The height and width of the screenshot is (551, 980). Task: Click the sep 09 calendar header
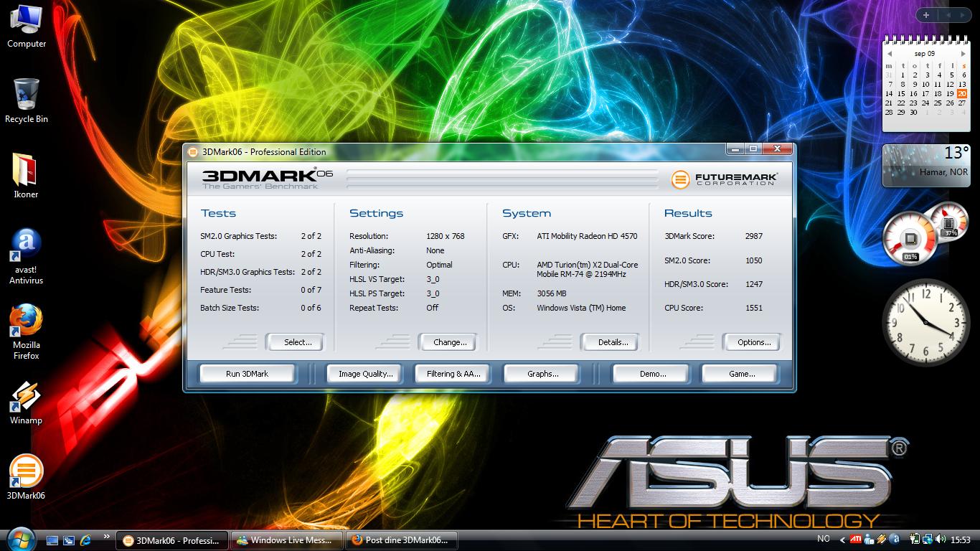coord(925,54)
